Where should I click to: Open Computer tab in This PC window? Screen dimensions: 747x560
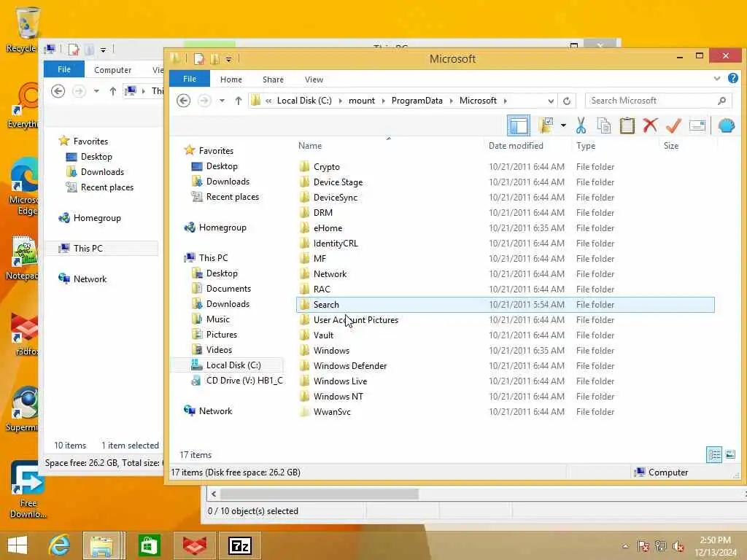[x=112, y=70]
